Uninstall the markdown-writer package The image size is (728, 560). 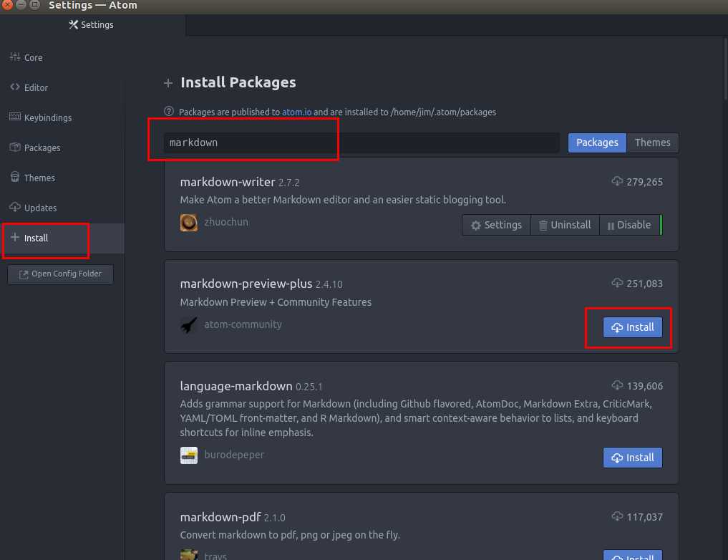565,225
